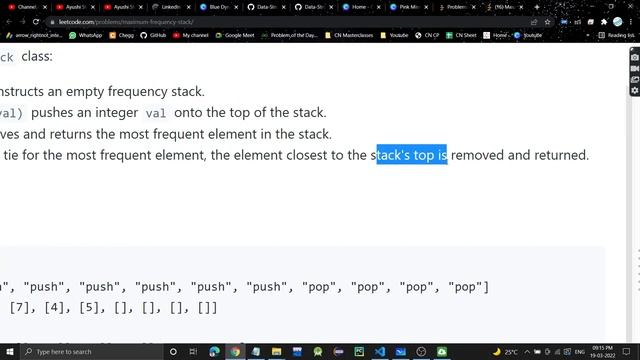Click the inline code word "val"
640x360 pixels.
[156, 113]
